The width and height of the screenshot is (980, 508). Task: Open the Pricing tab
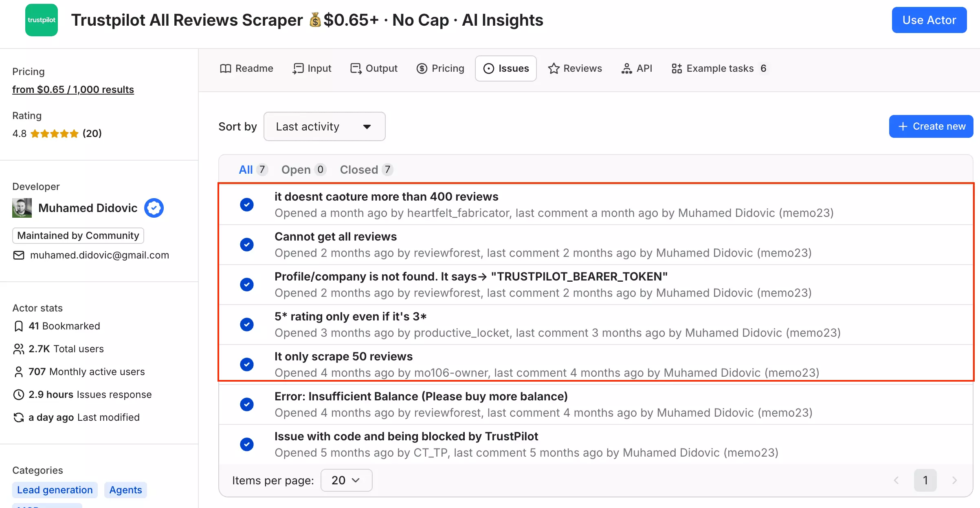[x=440, y=68]
